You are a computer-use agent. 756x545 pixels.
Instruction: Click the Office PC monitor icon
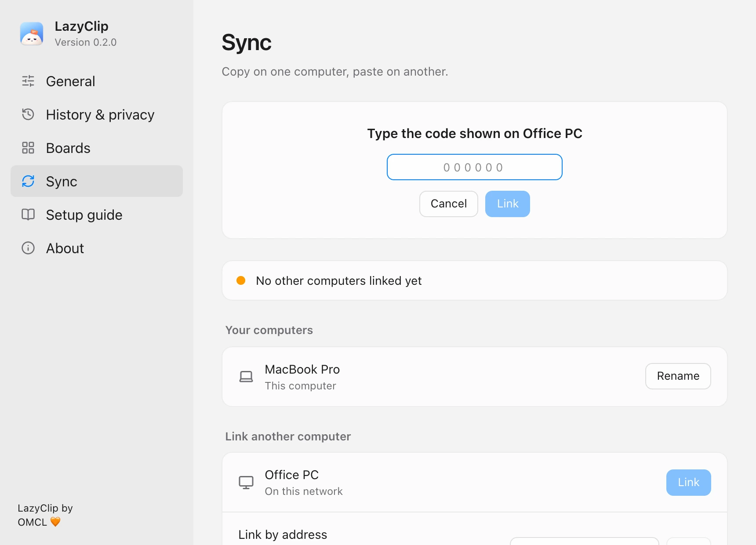pos(246,482)
